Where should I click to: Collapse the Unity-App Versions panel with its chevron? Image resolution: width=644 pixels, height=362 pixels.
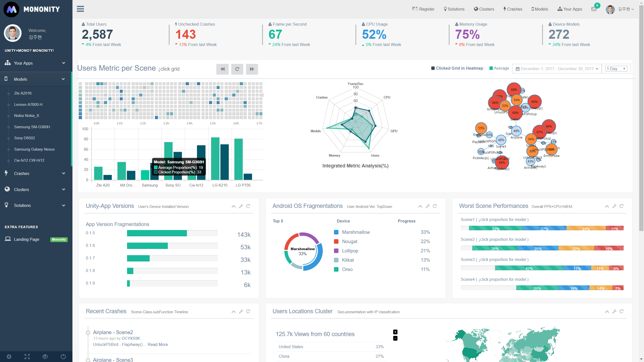(234, 206)
